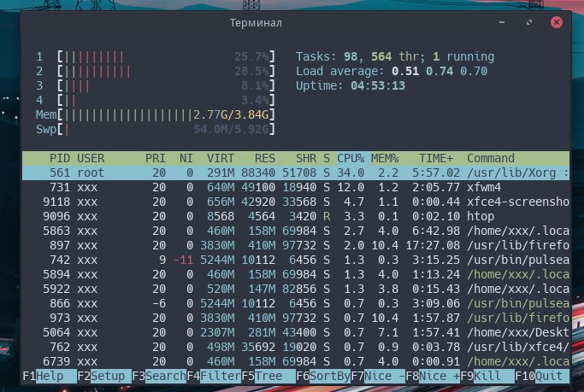
Task: Click F7 Nice - to lower niceness
Action: [x=378, y=376]
